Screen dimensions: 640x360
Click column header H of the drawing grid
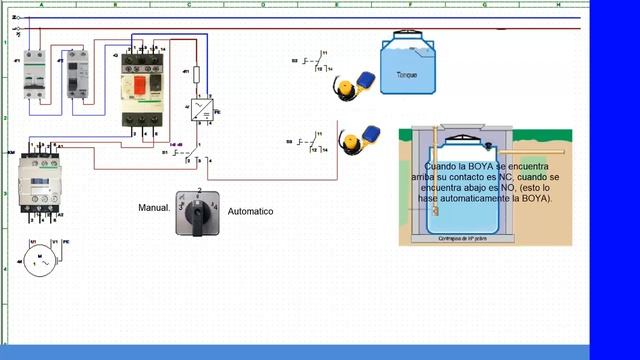click(559, 4)
